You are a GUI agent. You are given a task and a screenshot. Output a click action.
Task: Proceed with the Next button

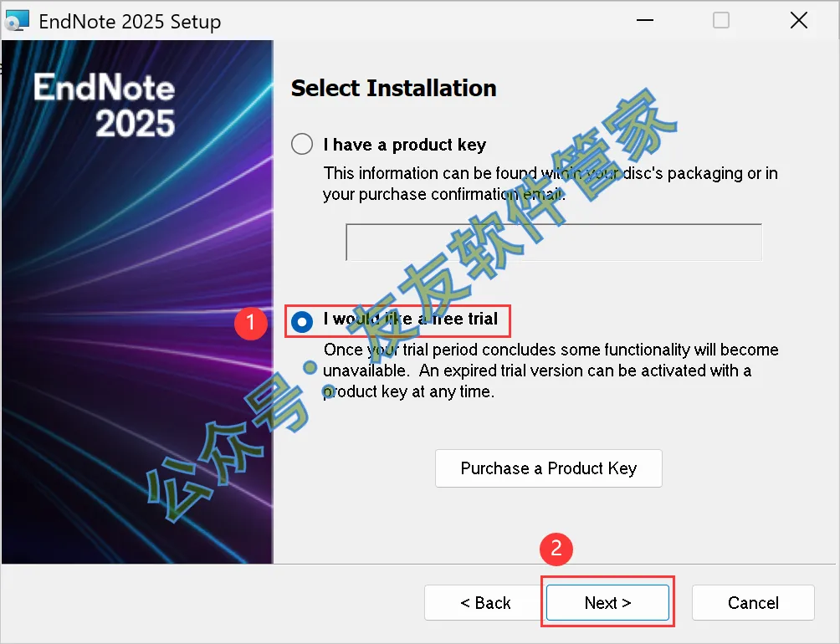coord(607,603)
